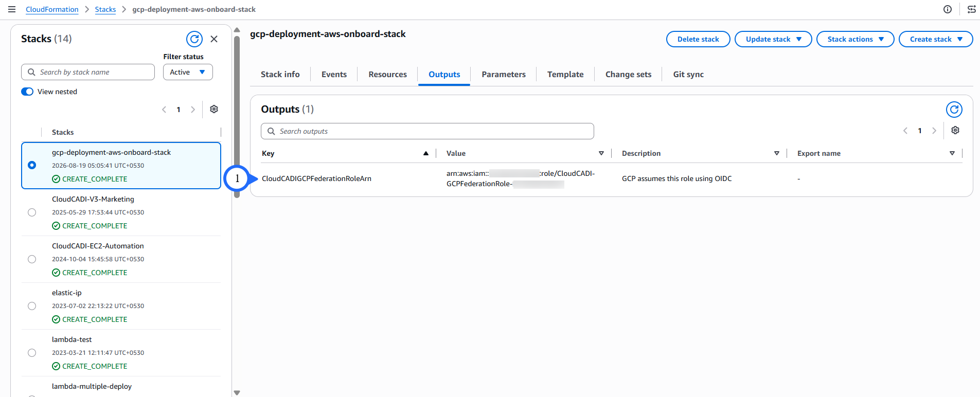Click timestamp 2024-10-04 15:45:58 UTC+0530

(98, 259)
